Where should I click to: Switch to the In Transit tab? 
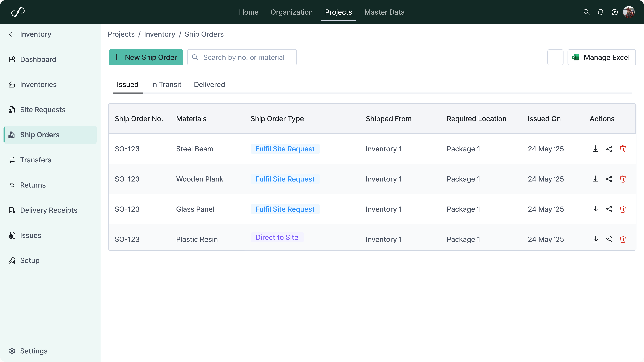coord(166,84)
